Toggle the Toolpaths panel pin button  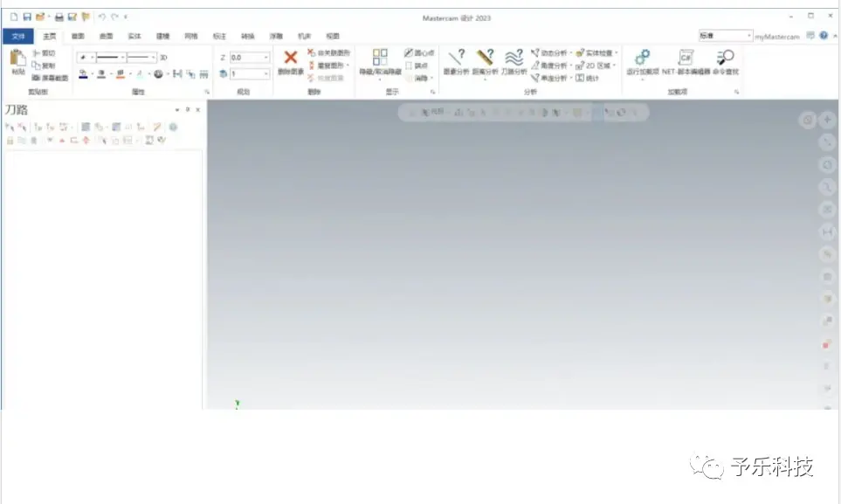pos(187,109)
